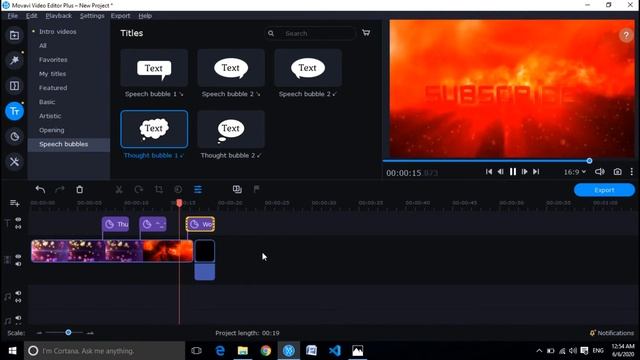Open the Help menu
Image resolution: width=640 pixels, height=360 pixels.
click(145, 16)
